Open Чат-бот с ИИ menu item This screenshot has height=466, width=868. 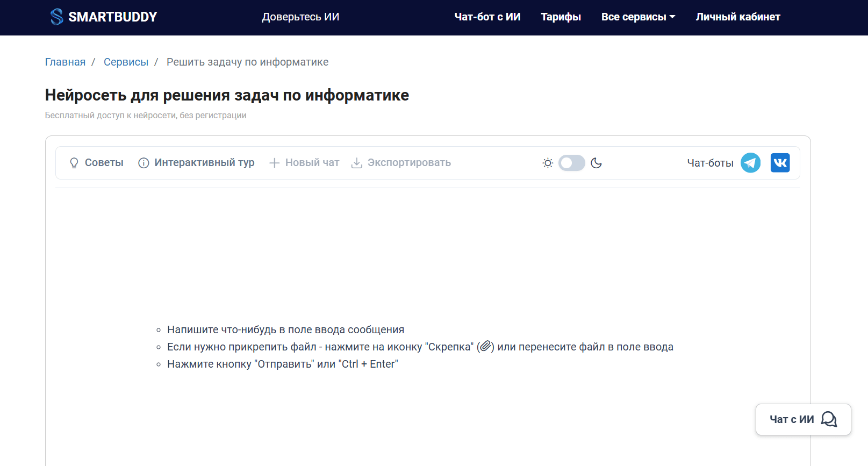click(x=487, y=17)
